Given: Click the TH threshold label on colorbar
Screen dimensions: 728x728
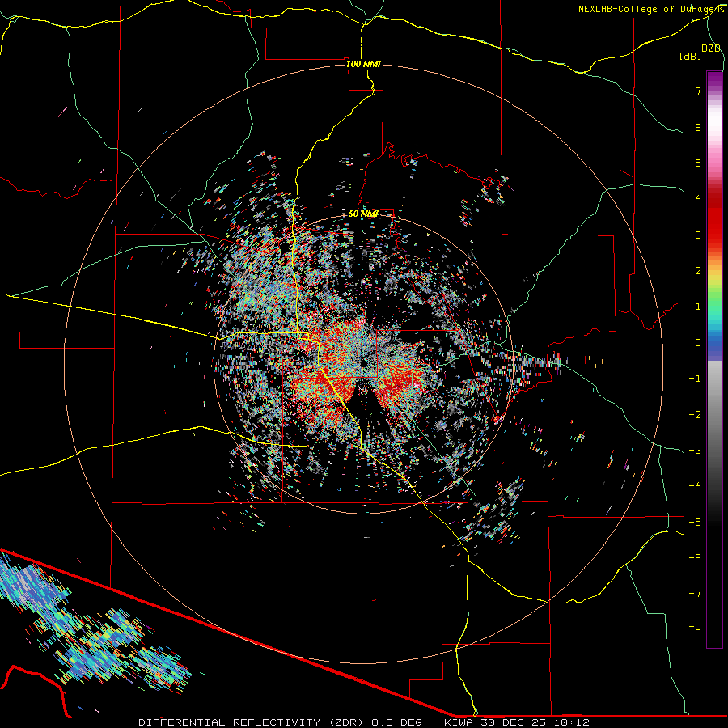Looking at the screenshot, I should pos(695,630).
